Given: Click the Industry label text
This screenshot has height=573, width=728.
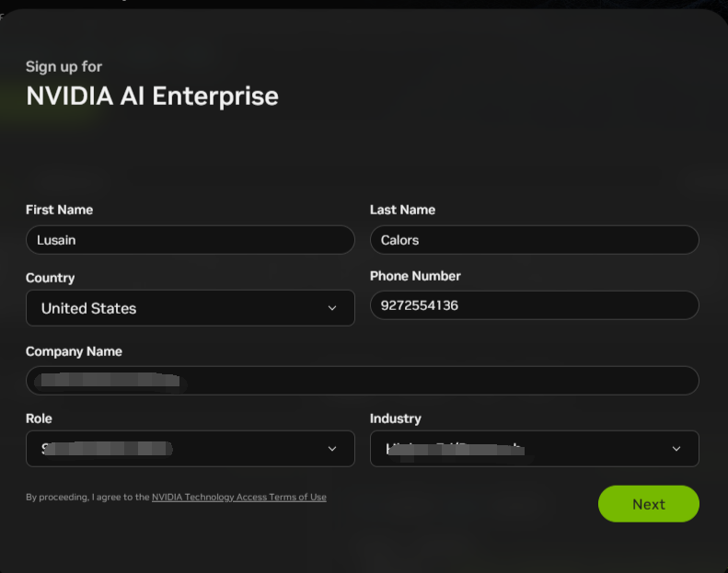Looking at the screenshot, I should [395, 418].
